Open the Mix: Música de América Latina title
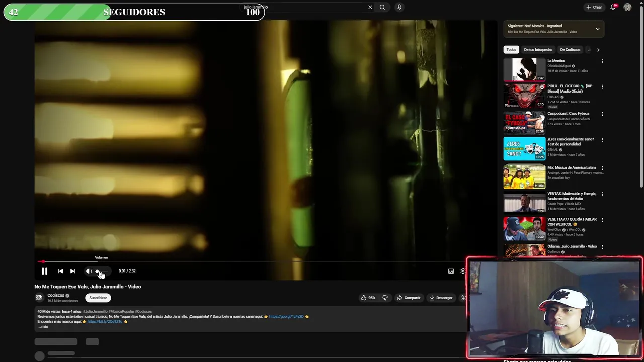This screenshot has height=362, width=644. coord(572,168)
